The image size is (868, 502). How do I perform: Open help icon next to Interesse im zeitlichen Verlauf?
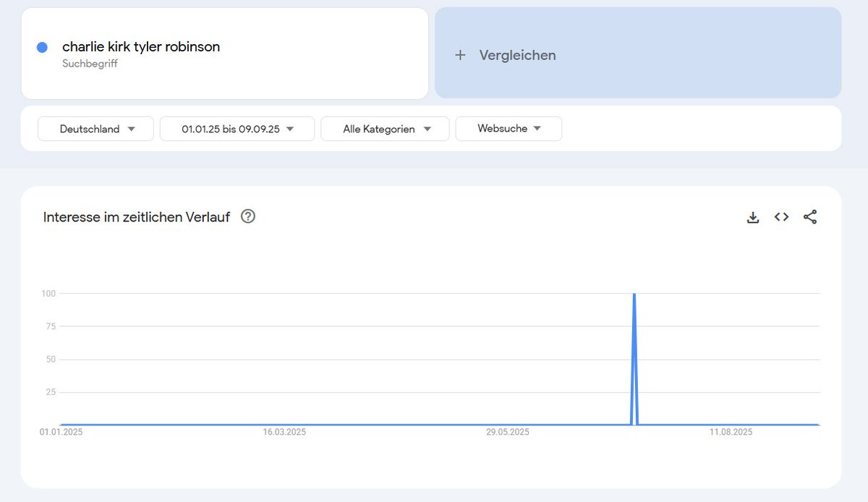pyautogui.click(x=248, y=216)
